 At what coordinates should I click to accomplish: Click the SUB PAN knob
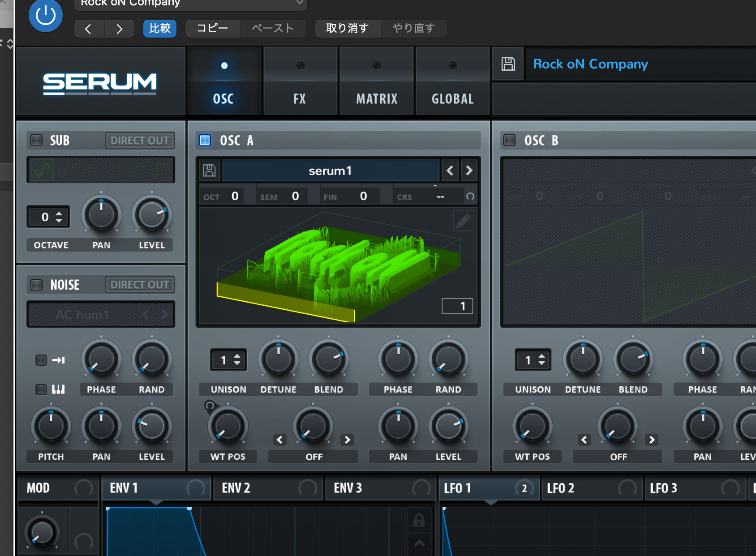pyautogui.click(x=101, y=215)
